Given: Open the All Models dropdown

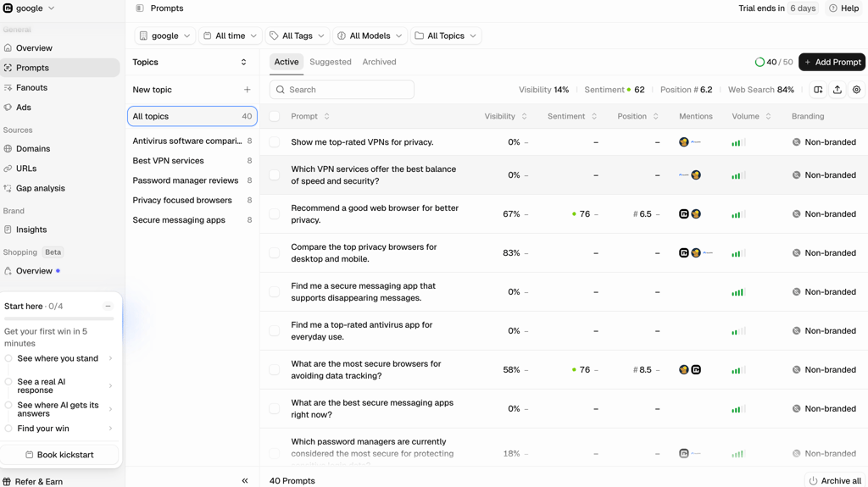Looking at the screenshot, I should 370,36.
